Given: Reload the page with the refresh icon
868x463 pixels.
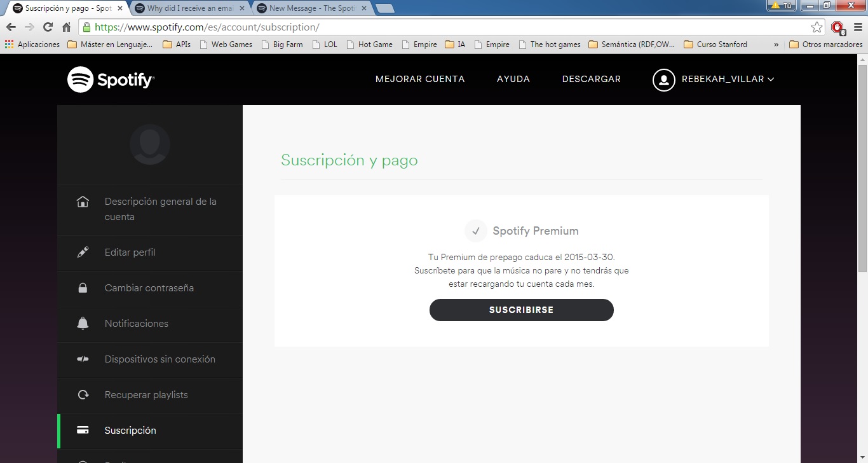Looking at the screenshot, I should click(x=48, y=27).
